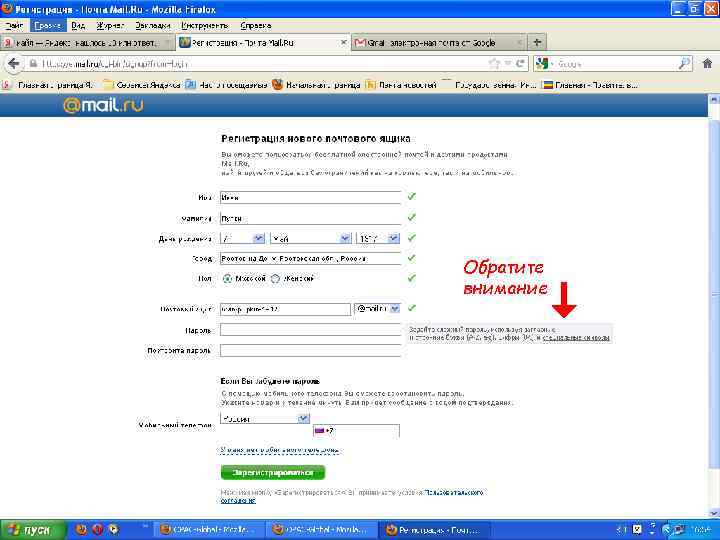Open the Firefox start page bookmark
Image resolution: width=720 pixels, height=540 pixels.
pos(316,85)
